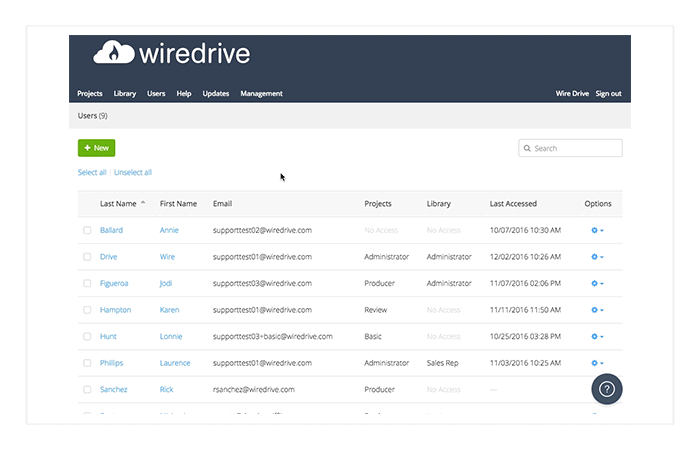Click the Library column header
The image size is (700, 450).
(438, 204)
